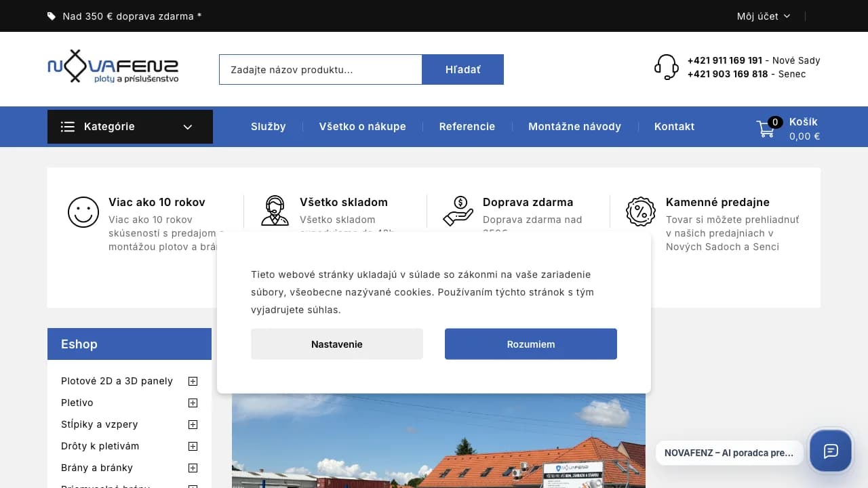868x488 pixels.
Task: Click phone number +421 903 169 818
Action: 728,74
